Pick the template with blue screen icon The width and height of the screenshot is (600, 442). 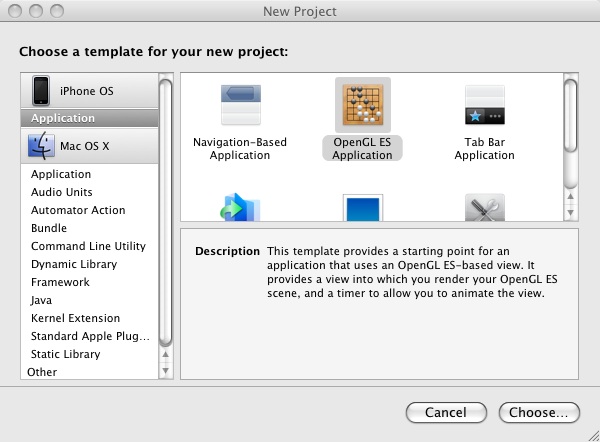coord(363,208)
